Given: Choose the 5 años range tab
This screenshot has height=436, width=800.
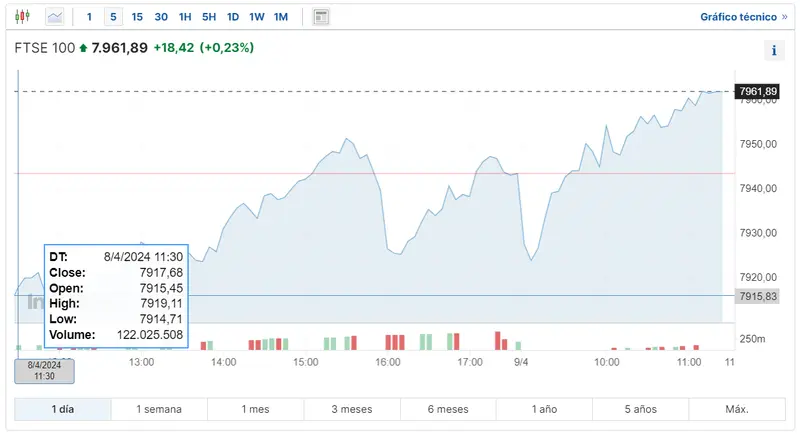Looking at the screenshot, I should click(641, 409).
